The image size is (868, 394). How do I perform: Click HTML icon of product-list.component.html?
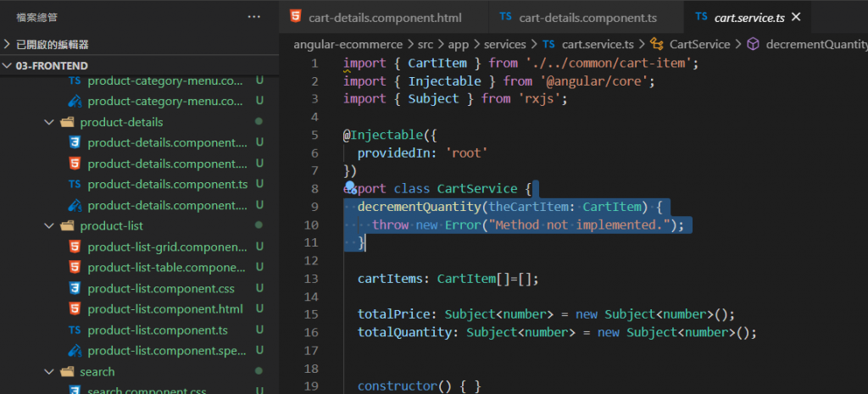click(75, 308)
